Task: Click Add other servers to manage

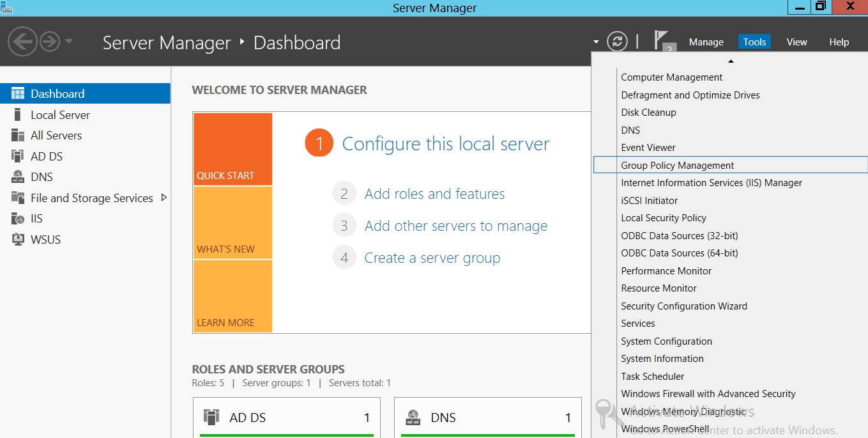Action: 456,226
